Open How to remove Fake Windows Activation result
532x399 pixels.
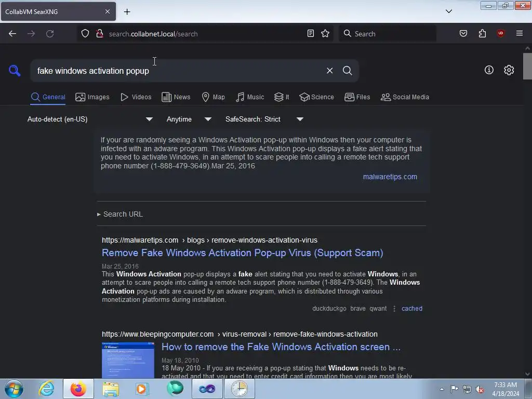point(281,347)
